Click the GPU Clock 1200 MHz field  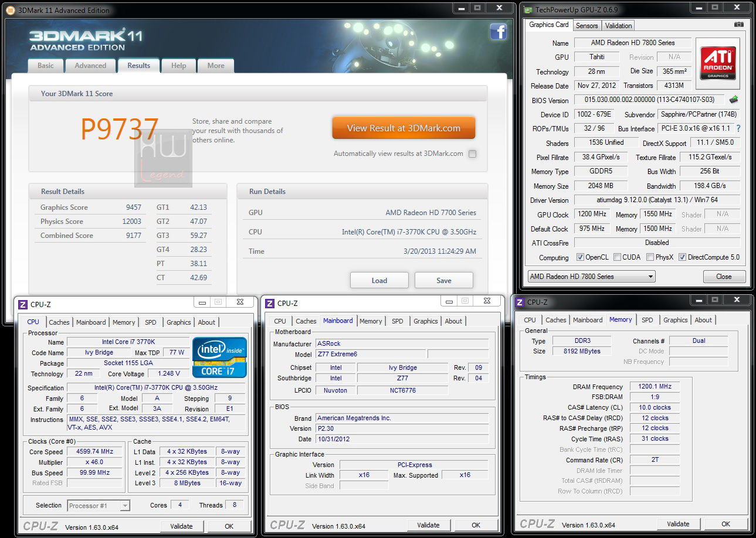(x=592, y=214)
